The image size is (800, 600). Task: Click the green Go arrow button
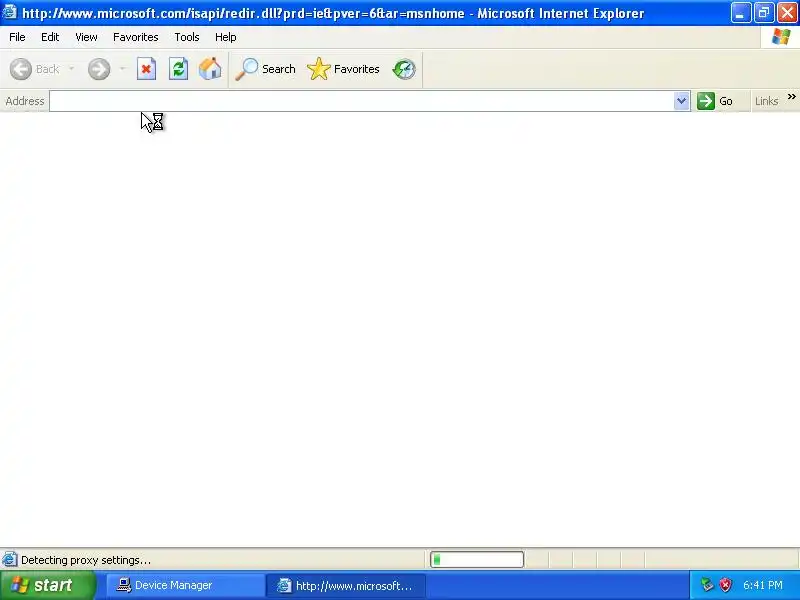(715, 101)
